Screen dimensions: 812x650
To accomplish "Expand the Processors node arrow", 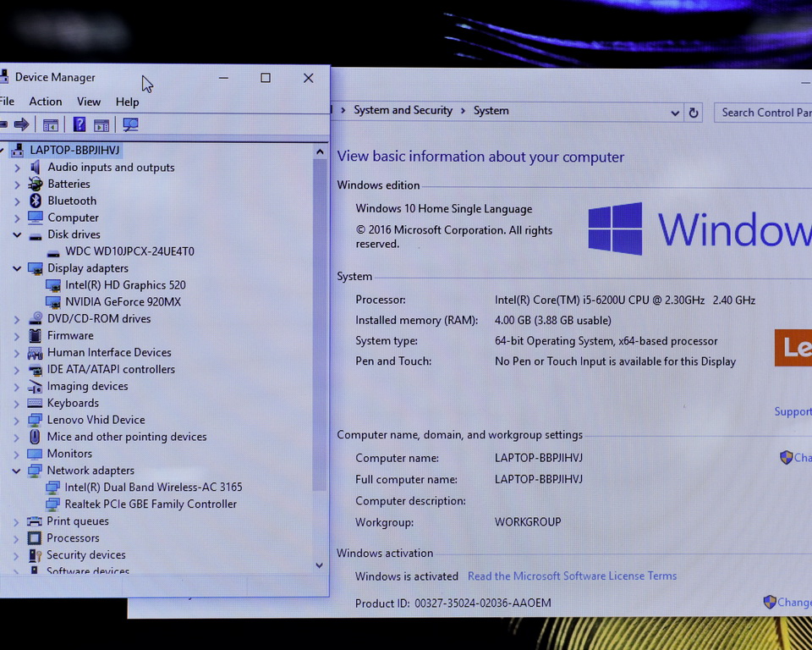I will [x=17, y=538].
